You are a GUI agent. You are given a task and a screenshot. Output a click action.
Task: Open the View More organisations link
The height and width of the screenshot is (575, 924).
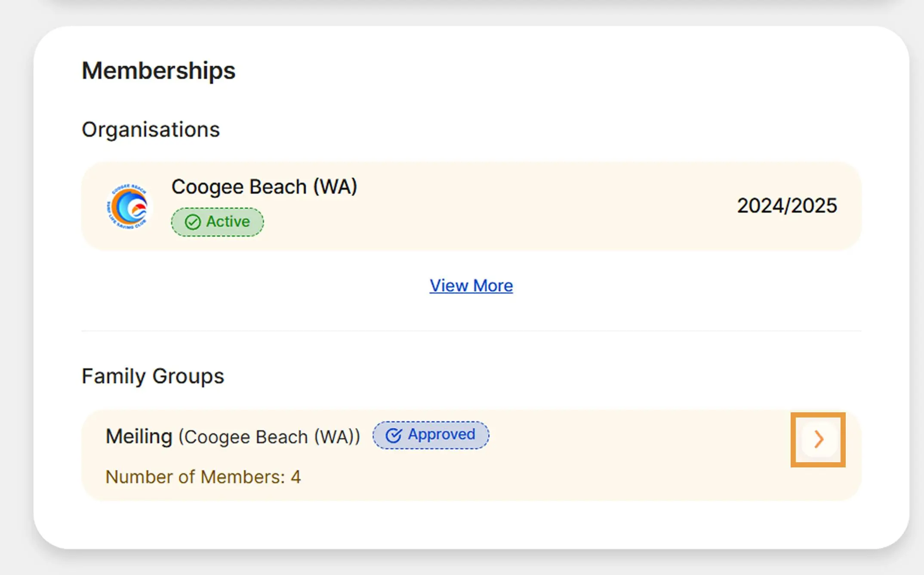pos(471,286)
